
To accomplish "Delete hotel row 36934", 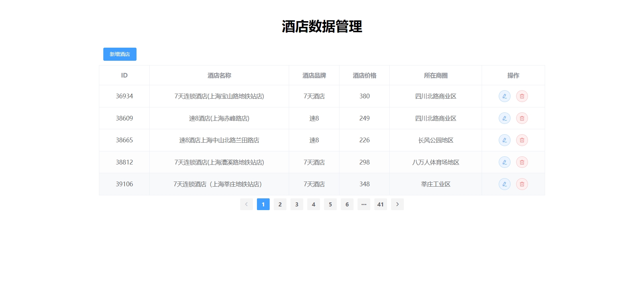I will point(522,96).
